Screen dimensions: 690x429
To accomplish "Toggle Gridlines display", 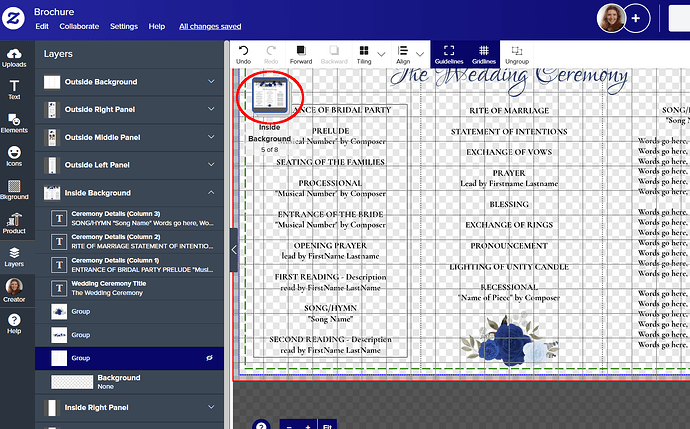I will [484, 55].
